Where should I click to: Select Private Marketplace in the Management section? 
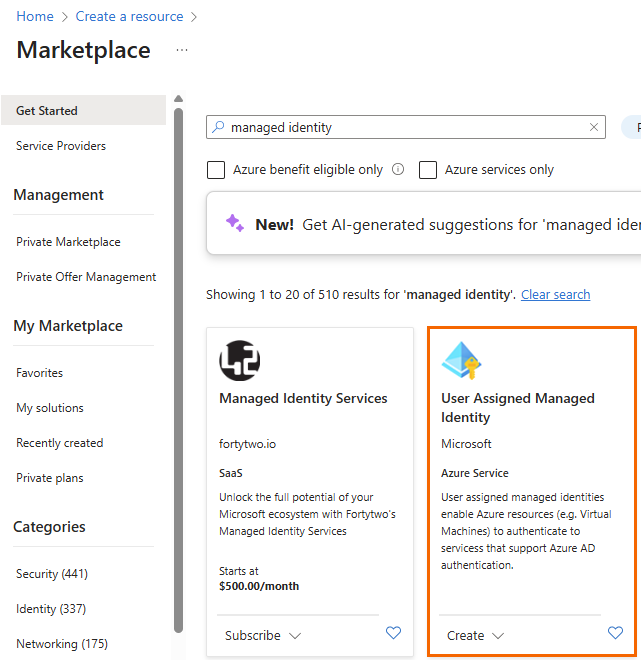pyautogui.click(x=68, y=242)
